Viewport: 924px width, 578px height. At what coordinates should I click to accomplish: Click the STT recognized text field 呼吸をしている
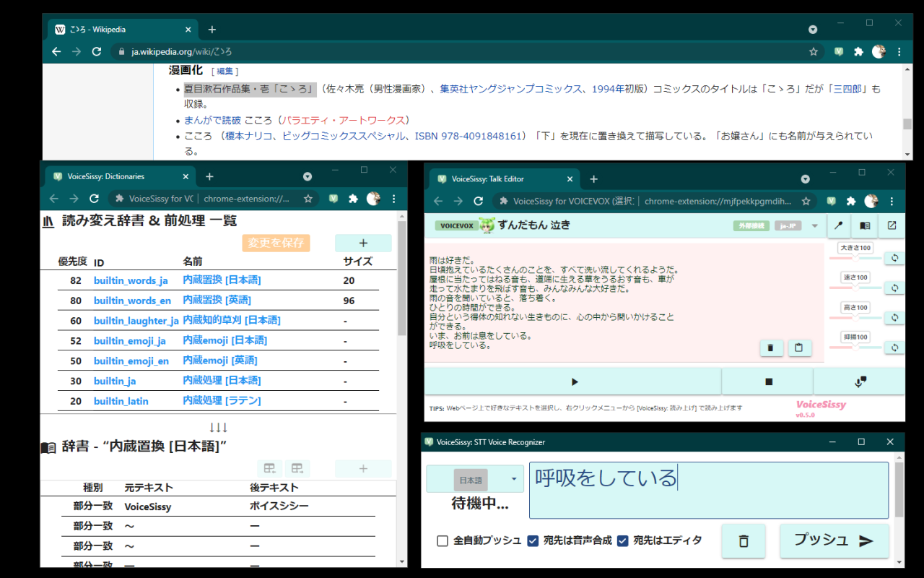(709, 491)
